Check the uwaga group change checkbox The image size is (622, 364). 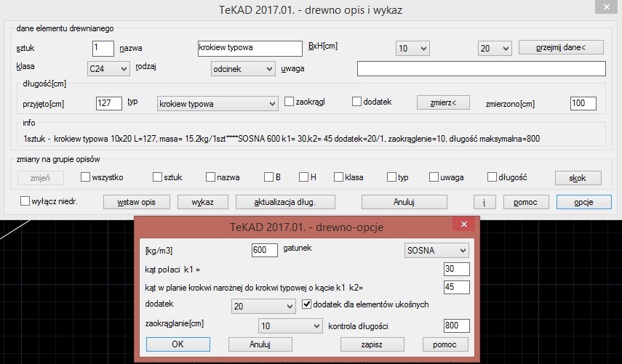point(434,177)
